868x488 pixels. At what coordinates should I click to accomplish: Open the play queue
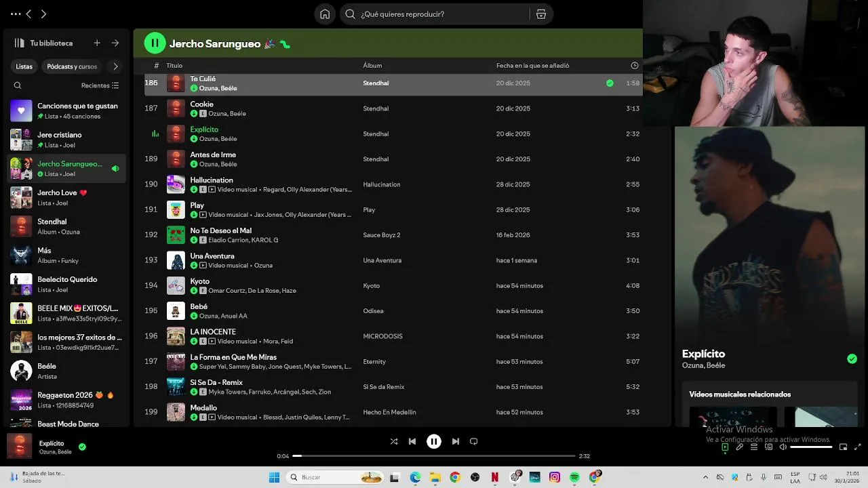pyautogui.click(x=753, y=447)
